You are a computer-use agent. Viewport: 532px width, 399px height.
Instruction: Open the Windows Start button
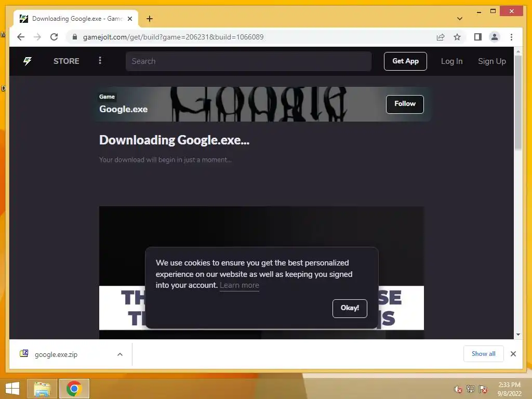12,389
